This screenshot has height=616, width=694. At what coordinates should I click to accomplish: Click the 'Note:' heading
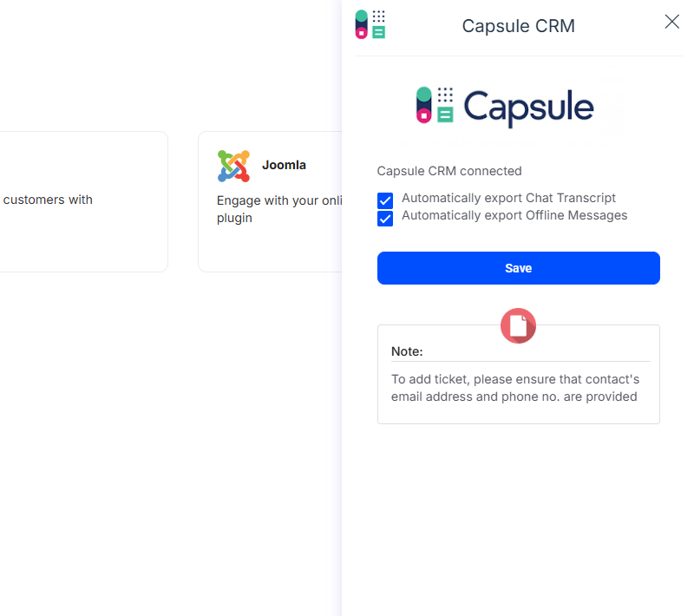pyautogui.click(x=407, y=351)
